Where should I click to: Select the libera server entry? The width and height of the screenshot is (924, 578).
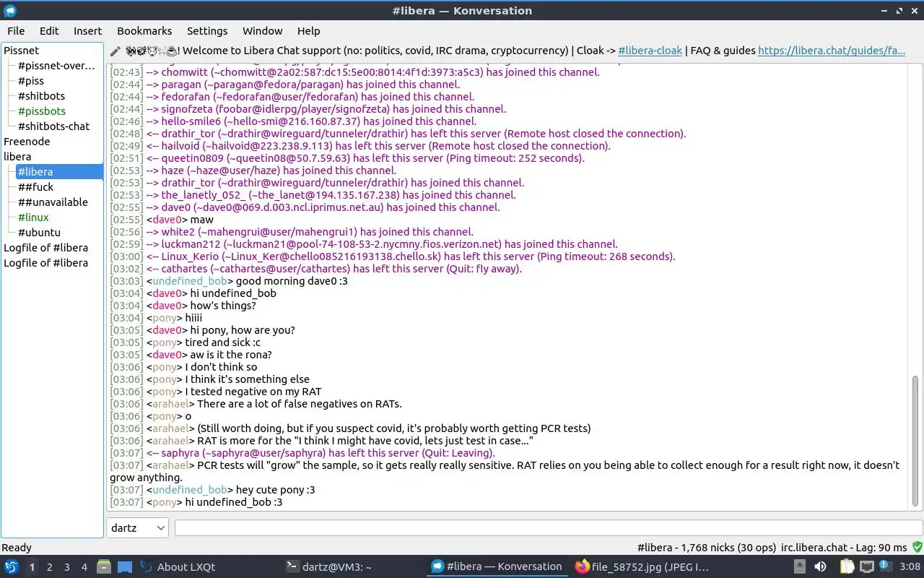point(17,157)
